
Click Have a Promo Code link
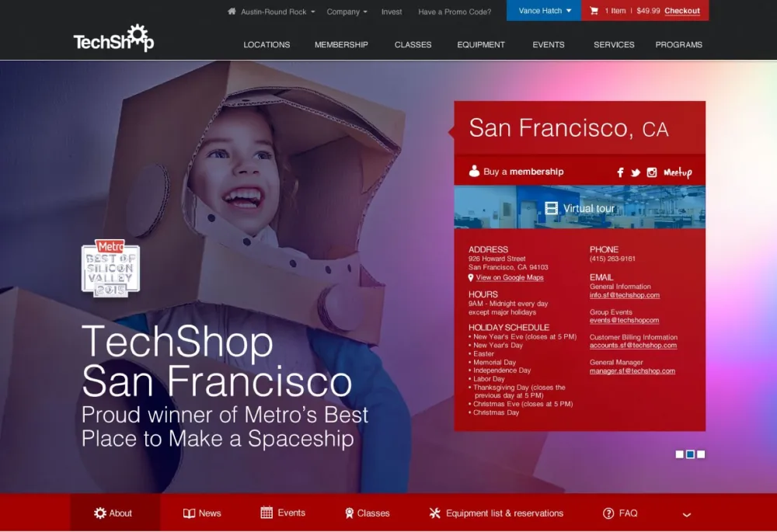[x=455, y=12]
